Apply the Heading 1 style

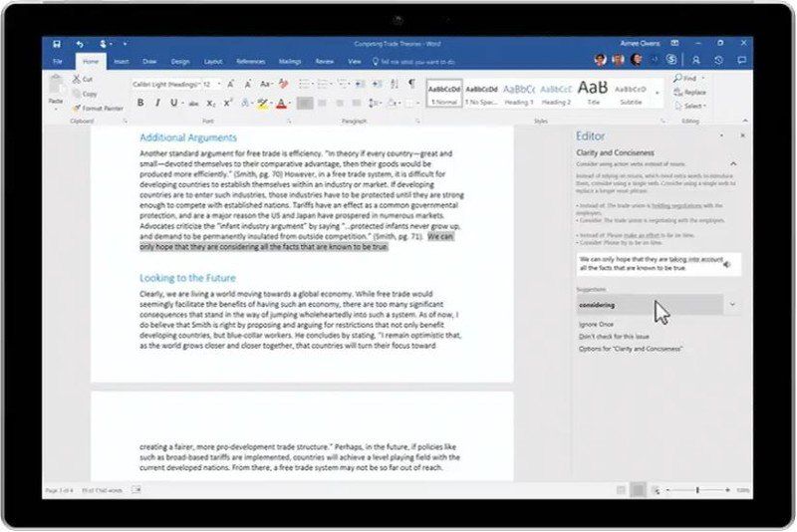(518, 93)
